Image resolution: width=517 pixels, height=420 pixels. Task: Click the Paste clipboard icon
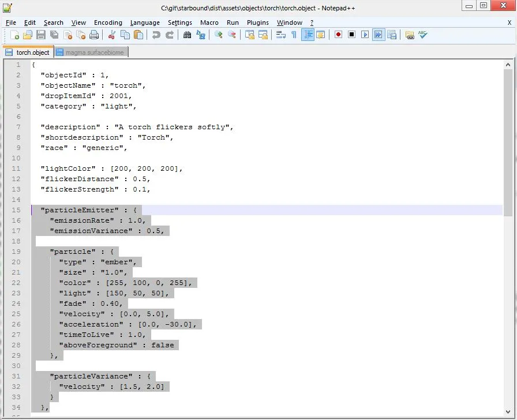pyautogui.click(x=138, y=35)
